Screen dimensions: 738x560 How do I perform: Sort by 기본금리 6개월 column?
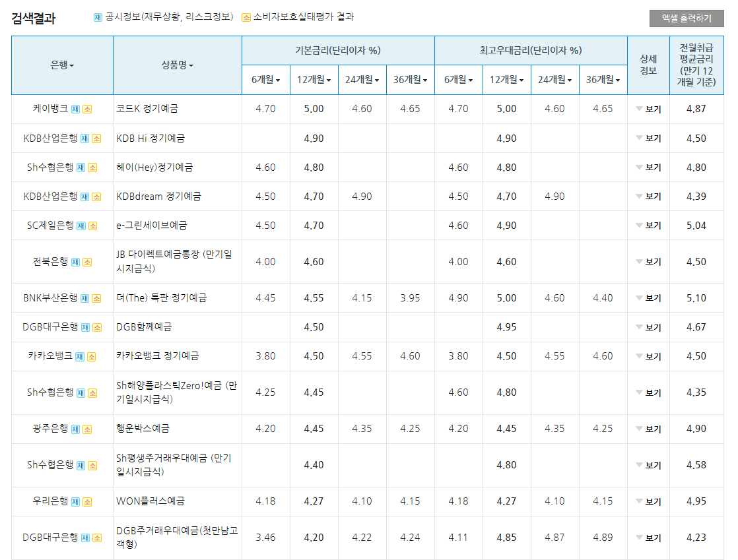point(265,80)
